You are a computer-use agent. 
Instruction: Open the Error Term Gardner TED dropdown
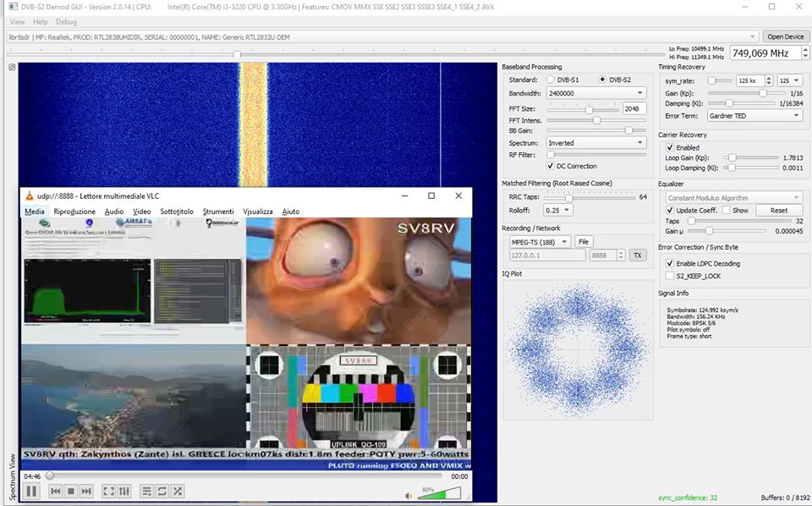coord(754,116)
